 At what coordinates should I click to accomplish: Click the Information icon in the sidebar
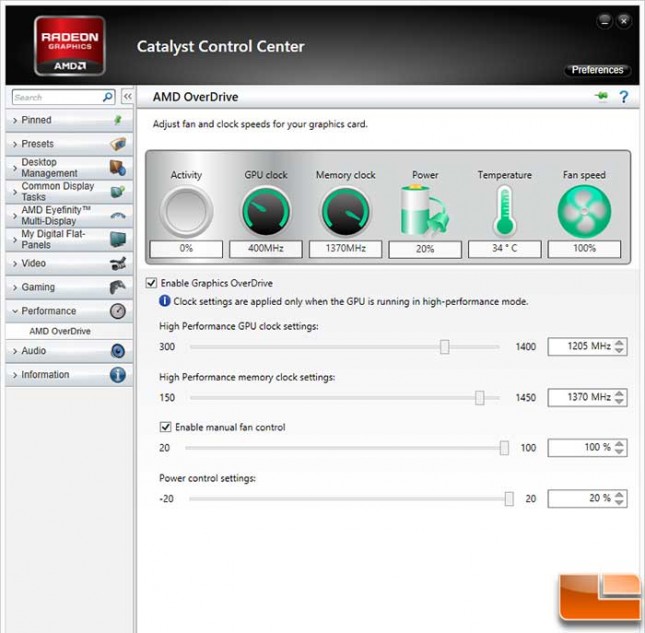pyautogui.click(x=118, y=375)
